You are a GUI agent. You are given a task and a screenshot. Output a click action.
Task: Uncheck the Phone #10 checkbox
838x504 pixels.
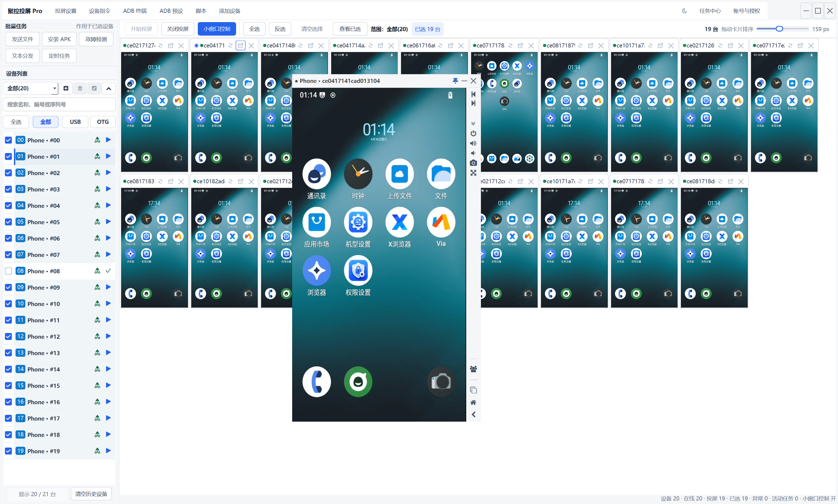click(x=8, y=304)
